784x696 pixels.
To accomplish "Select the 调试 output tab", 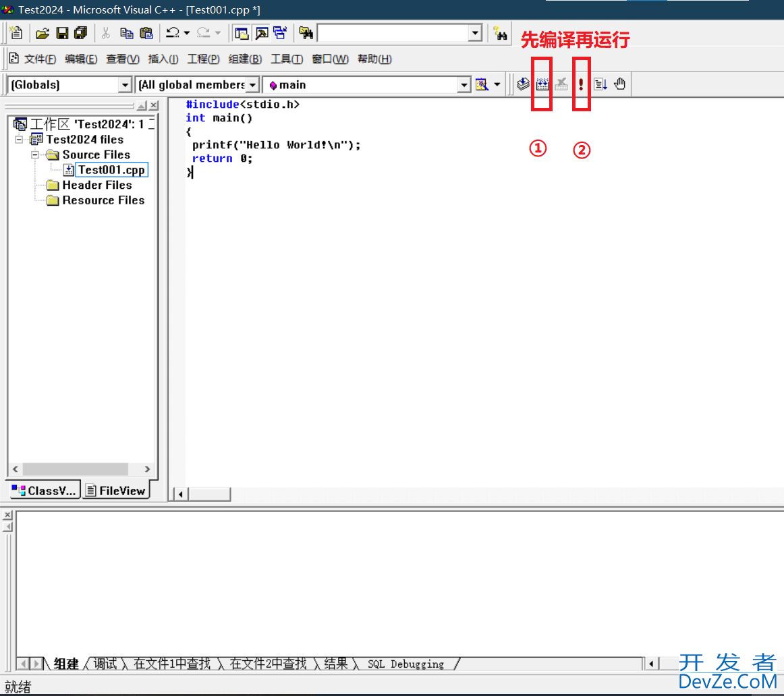I will pyautogui.click(x=105, y=664).
